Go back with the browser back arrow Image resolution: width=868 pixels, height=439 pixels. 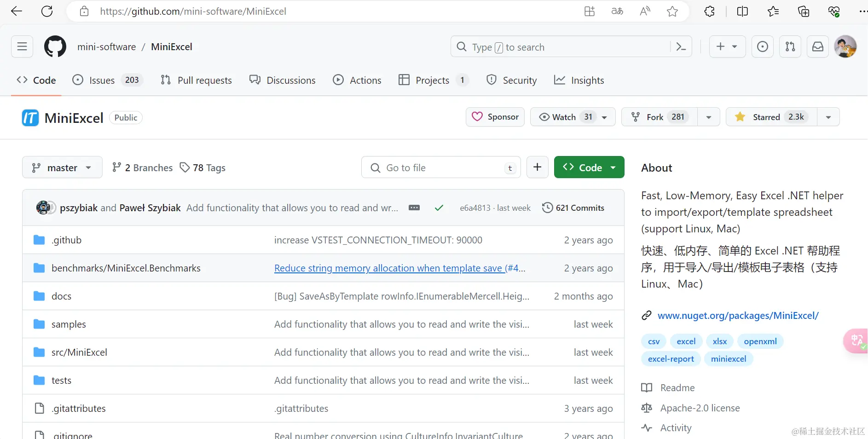pyautogui.click(x=17, y=11)
